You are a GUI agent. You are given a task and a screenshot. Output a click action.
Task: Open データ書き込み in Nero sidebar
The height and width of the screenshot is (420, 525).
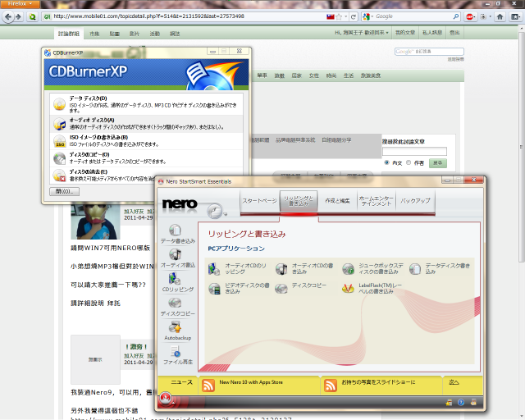coord(177,234)
